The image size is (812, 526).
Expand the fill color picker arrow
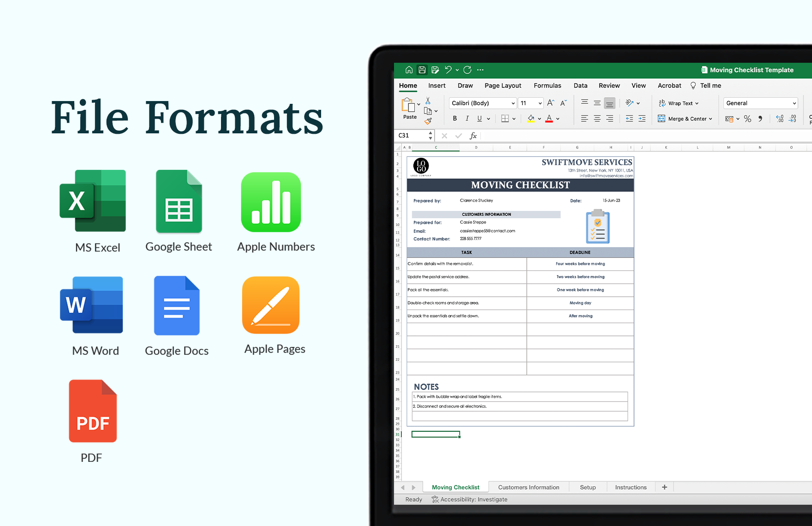539,119
